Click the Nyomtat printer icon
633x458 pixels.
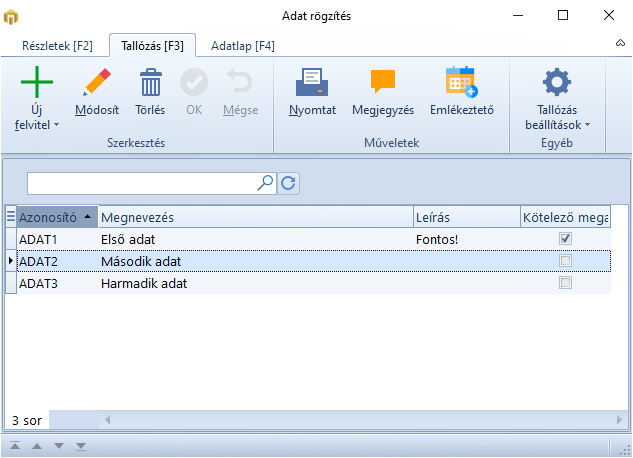[310, 82]
